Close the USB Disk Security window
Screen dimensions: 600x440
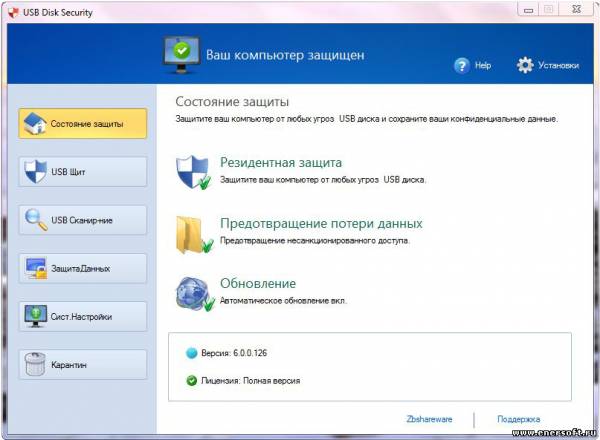click(576, 10)
